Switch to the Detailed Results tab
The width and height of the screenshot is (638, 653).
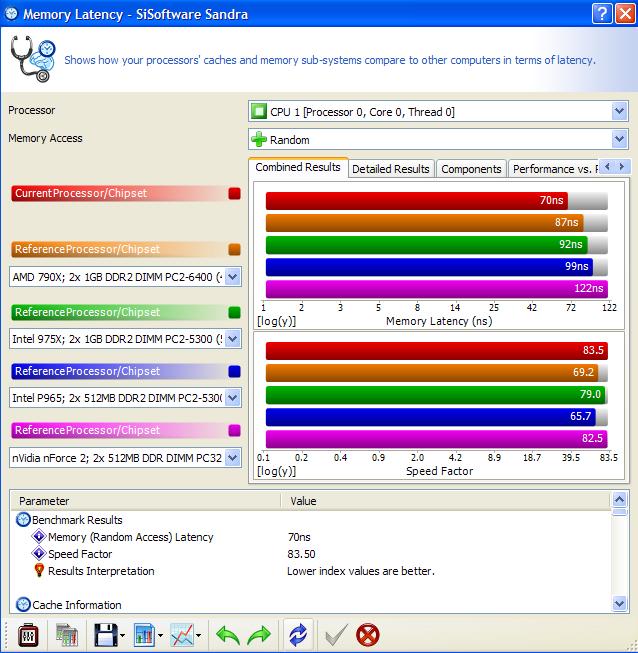coord(391,169)
